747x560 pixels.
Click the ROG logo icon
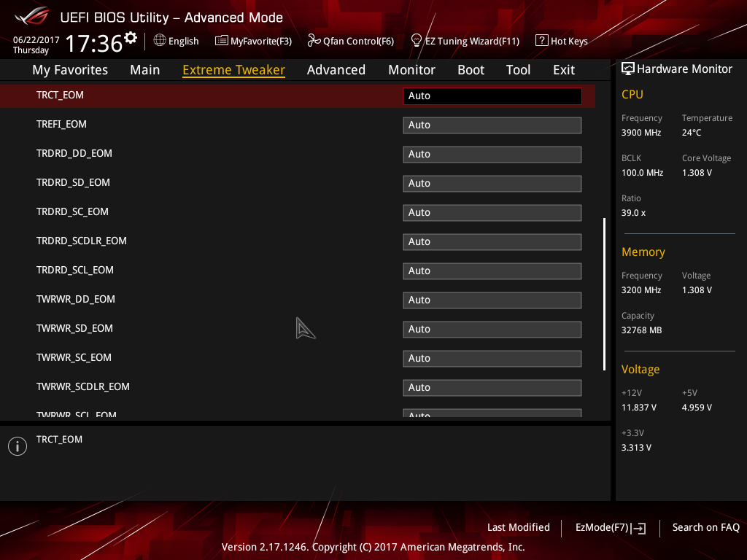point(31,16)
